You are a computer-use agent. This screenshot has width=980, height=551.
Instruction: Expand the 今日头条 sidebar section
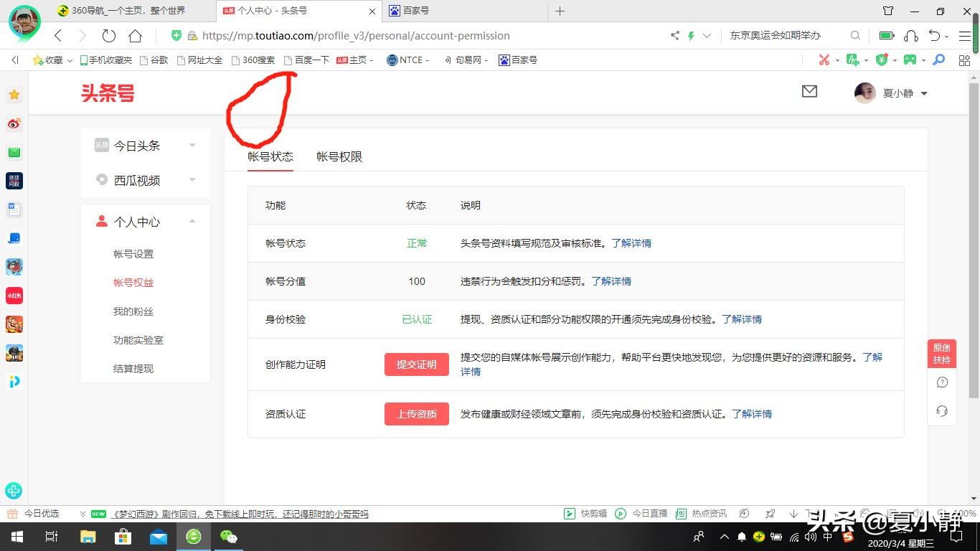coord(146,146)
